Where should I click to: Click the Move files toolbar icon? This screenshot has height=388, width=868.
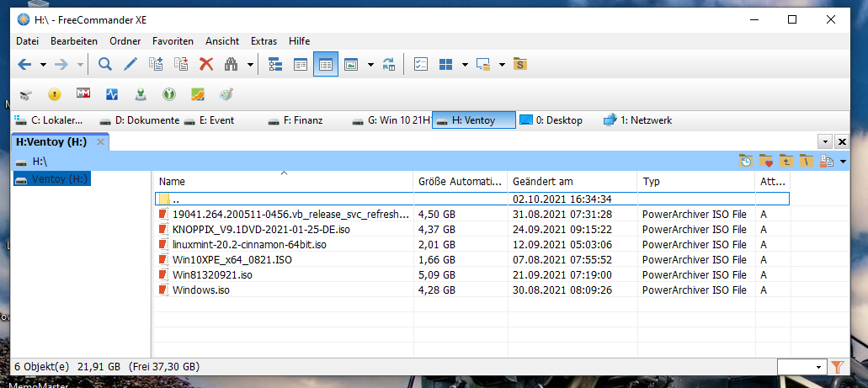[x=181, y=64]
